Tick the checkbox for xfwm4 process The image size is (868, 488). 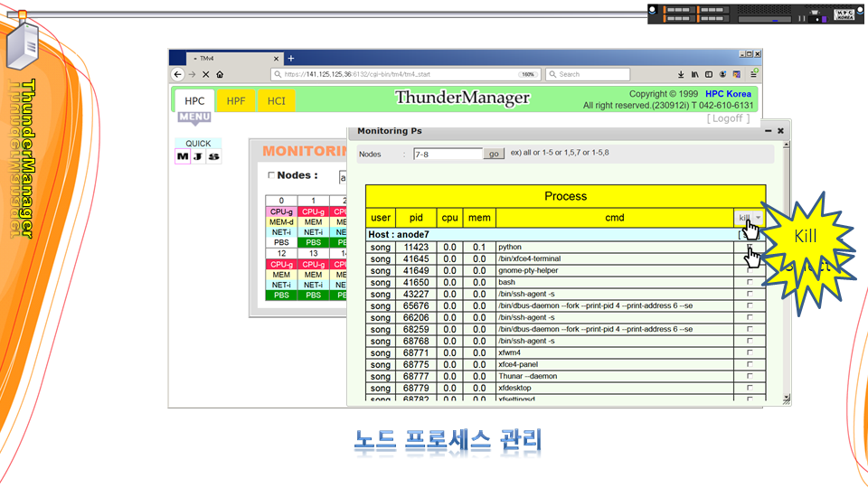click(x=749, y=352)
